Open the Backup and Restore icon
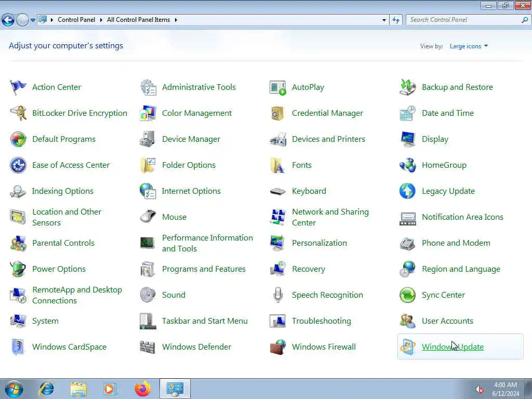 click(408, 87)
